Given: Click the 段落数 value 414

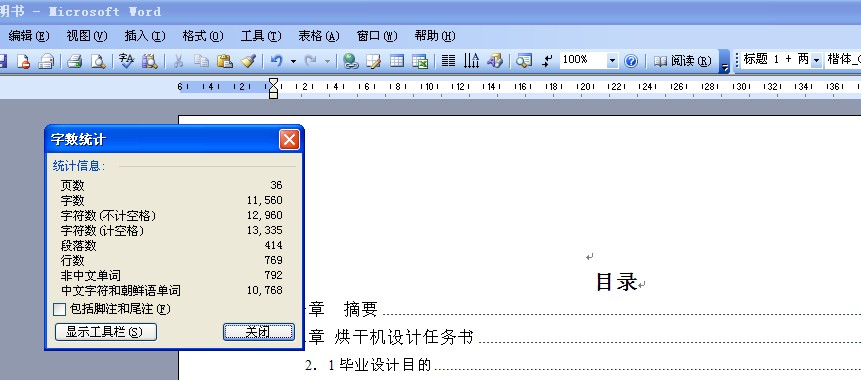Looking at the screenshot, I should click(x=273, y=245).
